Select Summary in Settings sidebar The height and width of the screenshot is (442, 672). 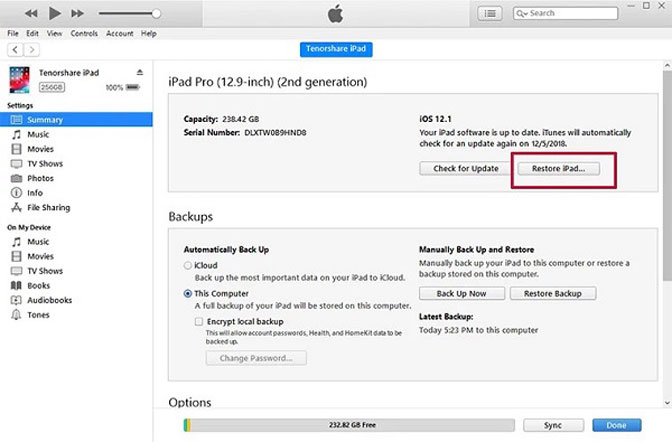pos(76,120)
